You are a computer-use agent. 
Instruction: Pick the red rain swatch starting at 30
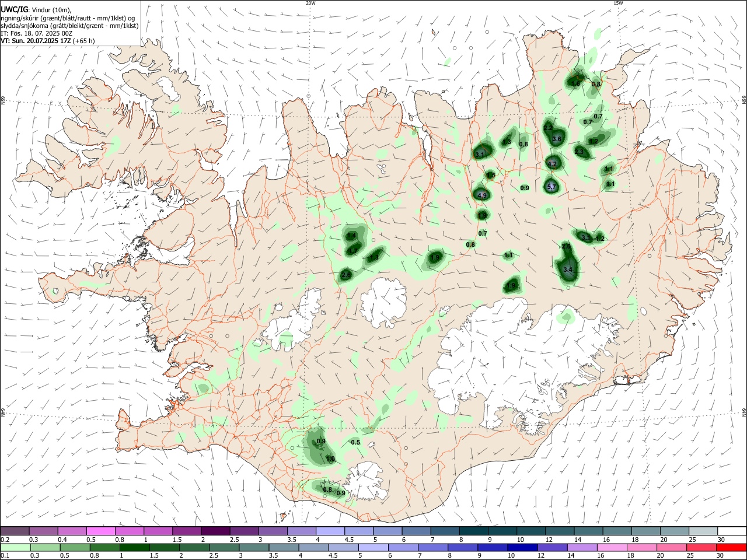(731, 548)
